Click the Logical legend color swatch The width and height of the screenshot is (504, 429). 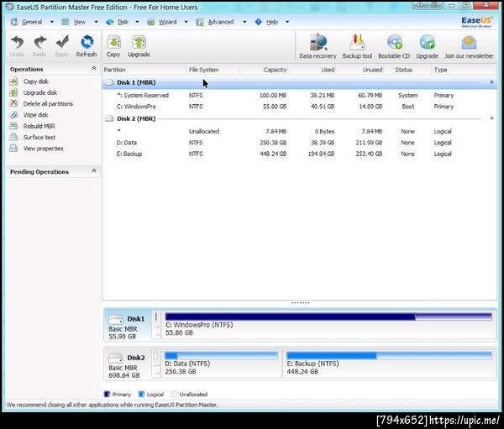[x=141, y=394]
